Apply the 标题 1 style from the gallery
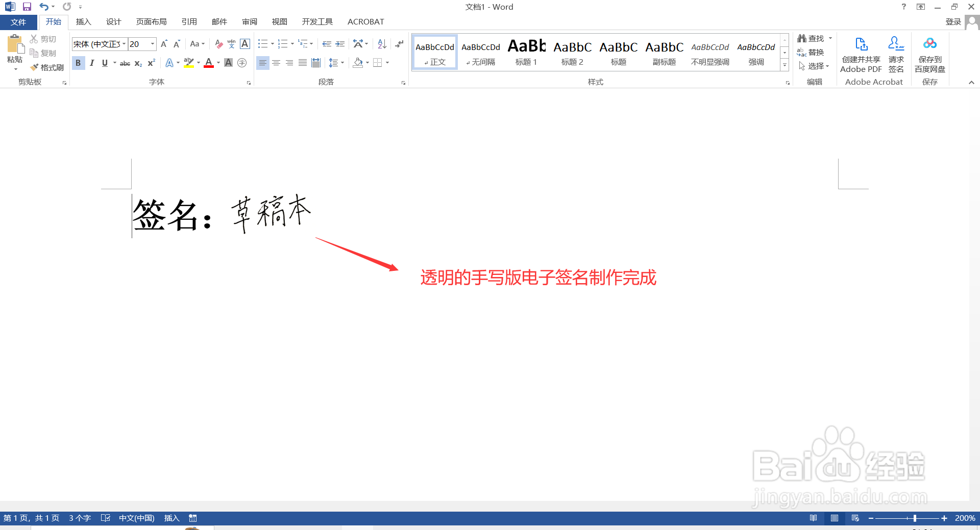 [526, 51]
